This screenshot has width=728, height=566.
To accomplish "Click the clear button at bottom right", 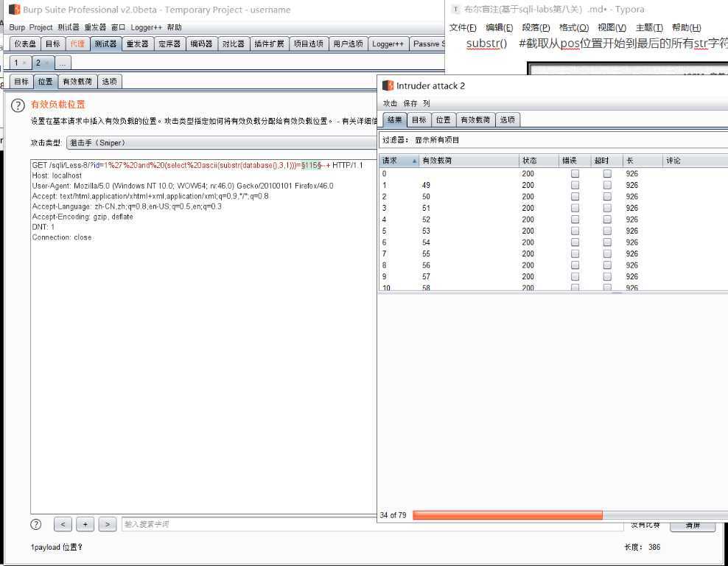I will tap(692, 525).
